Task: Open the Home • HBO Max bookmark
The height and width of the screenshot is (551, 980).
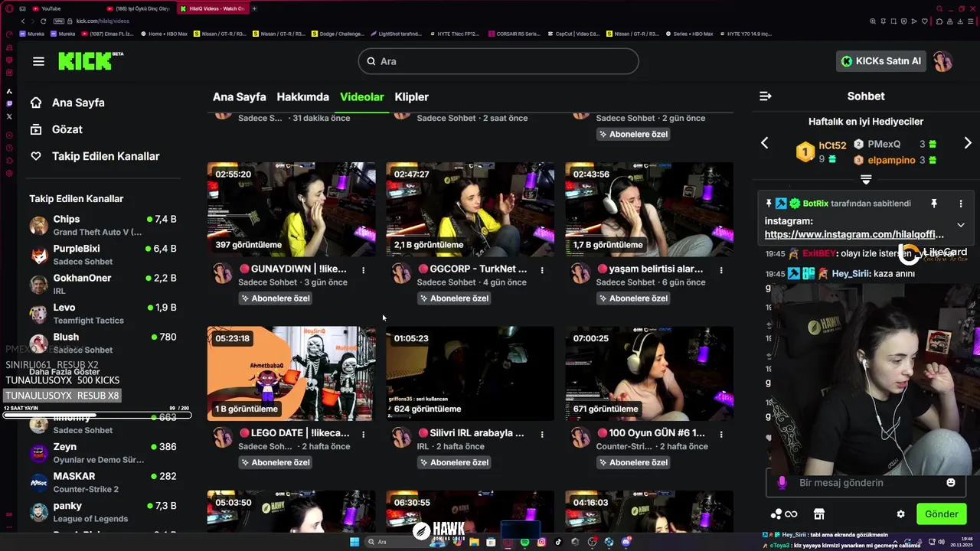Action: click(x=164, y=34)
